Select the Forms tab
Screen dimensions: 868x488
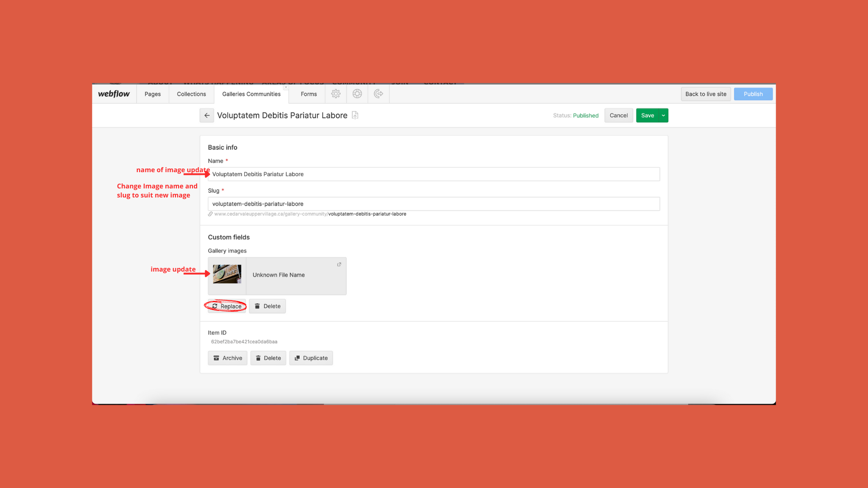pyautogui.click(x=309, y=94)
